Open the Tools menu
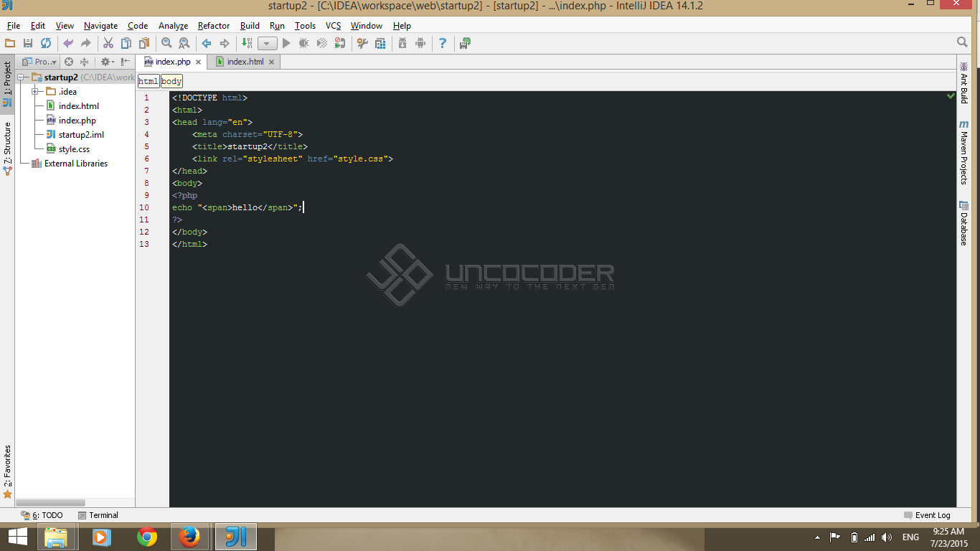This screenshot has width=980, height=551. pos(305,26)
